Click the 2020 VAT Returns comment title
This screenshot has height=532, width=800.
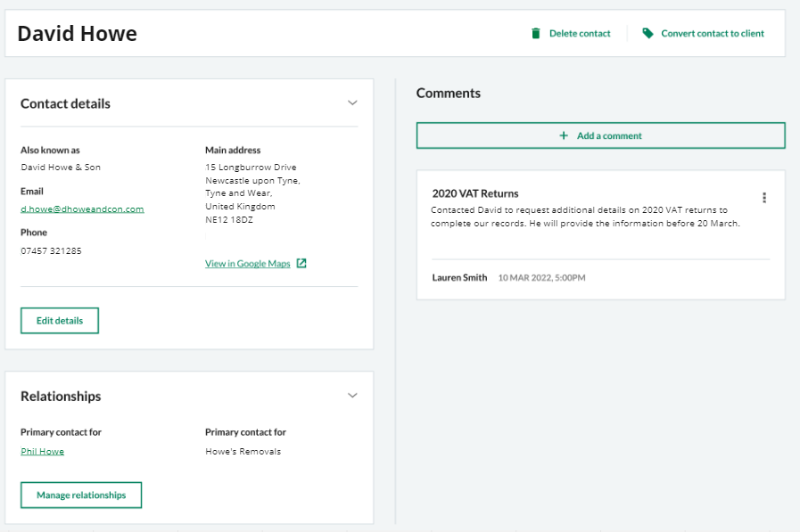click(x=475, y=193)
